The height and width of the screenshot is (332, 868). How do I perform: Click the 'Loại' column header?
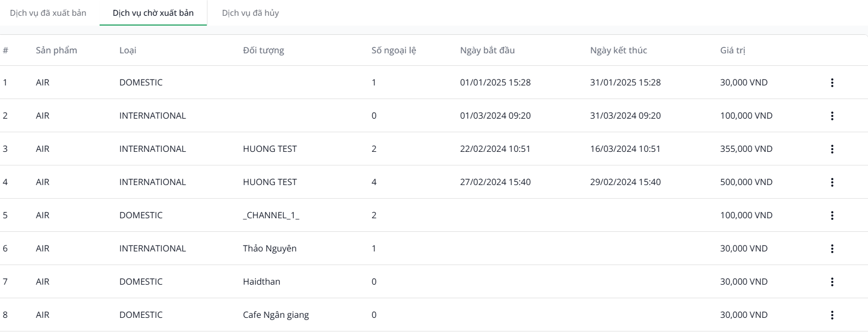point(128,51)
